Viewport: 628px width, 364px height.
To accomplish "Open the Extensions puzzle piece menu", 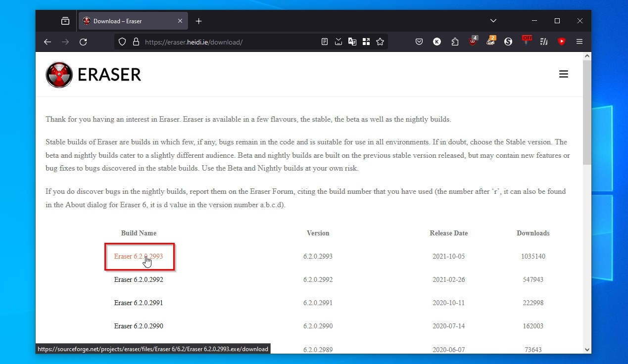I will [x=455, y=42].
